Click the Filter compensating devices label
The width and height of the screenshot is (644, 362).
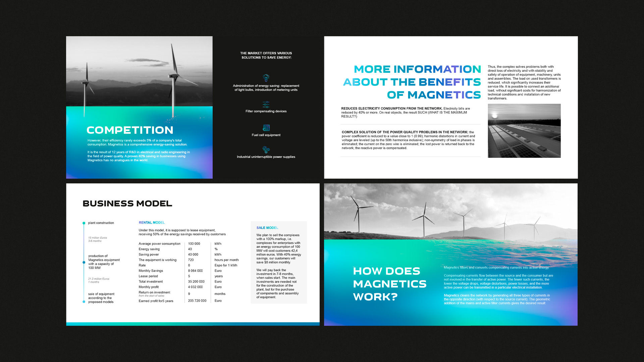coord(266,111)
